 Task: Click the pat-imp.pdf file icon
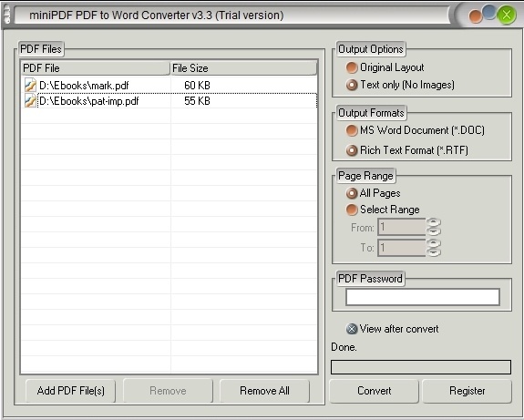(30, 101)
